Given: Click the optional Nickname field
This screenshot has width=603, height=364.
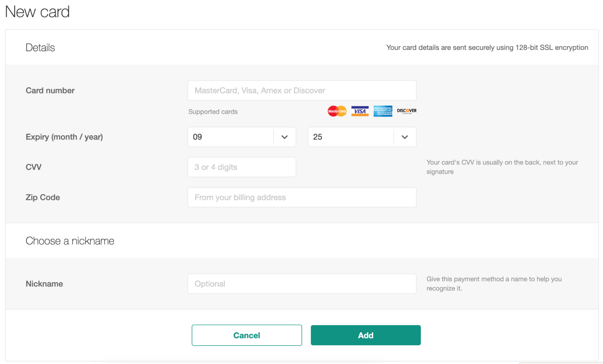Looking at the screenshot, I should pos(302,284).
